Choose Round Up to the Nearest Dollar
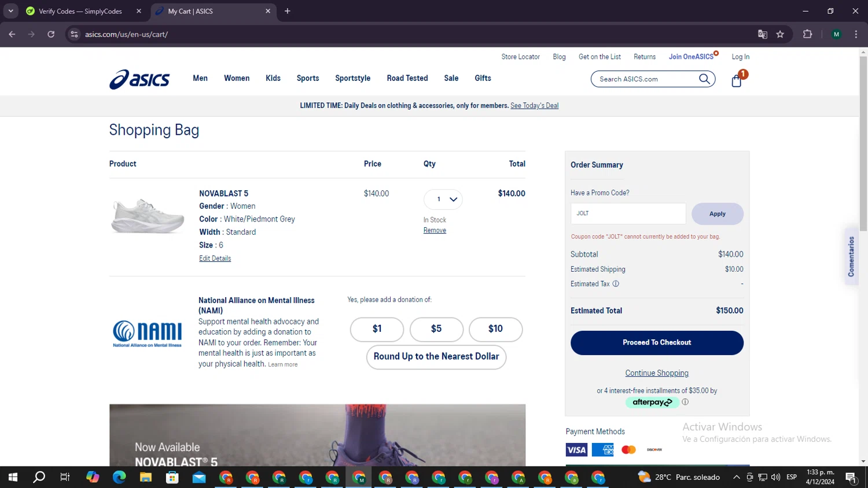The width and height of the screenshot is (868, 488). click(436, 357)
